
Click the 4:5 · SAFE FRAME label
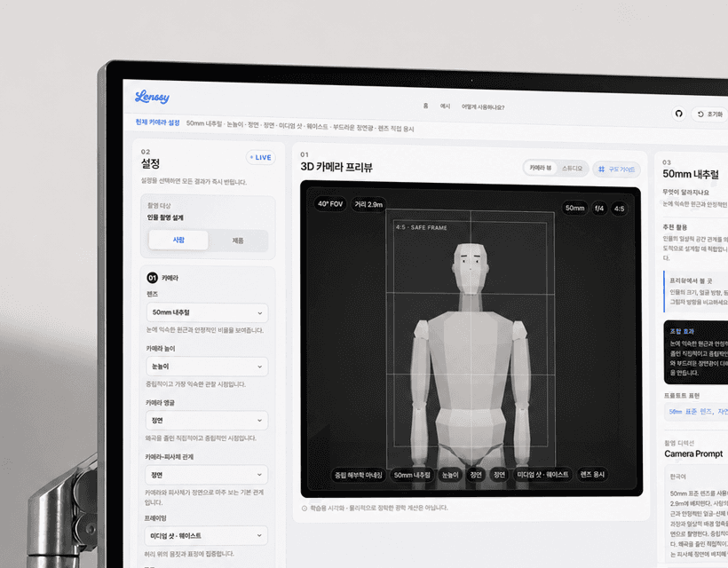[x=422, y=227]
